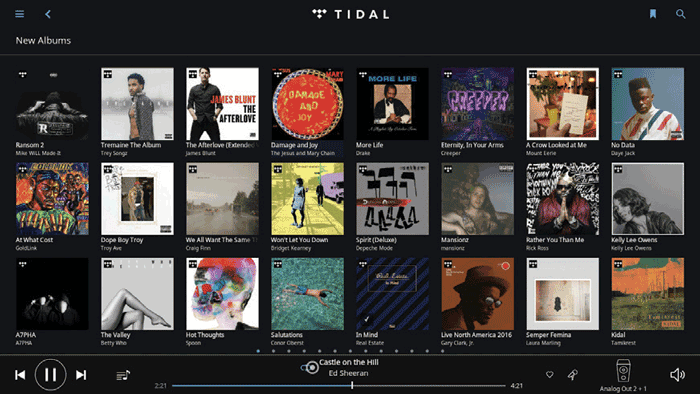Skip to the next track

coord(81,375)
